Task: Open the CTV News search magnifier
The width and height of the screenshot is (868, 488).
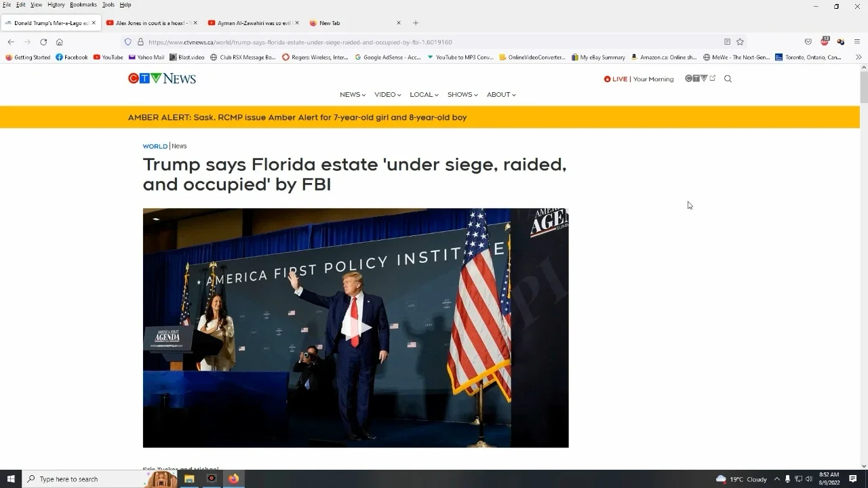Action: click(728, 79)
